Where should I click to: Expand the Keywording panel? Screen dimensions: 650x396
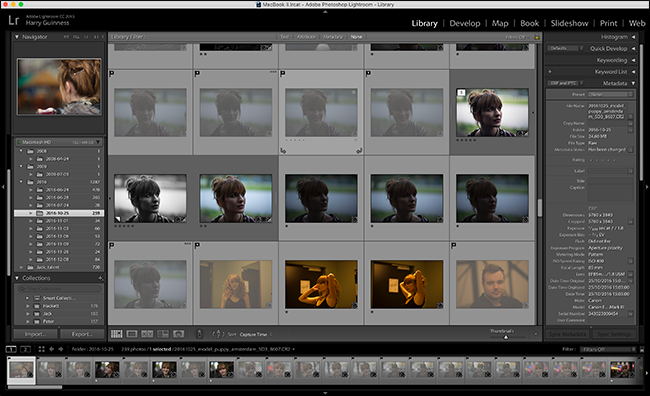(x=633, y=60)
